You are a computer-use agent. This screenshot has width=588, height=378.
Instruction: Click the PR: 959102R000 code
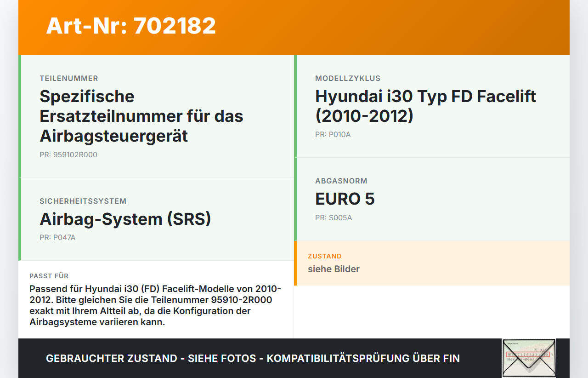pos(68,155)
